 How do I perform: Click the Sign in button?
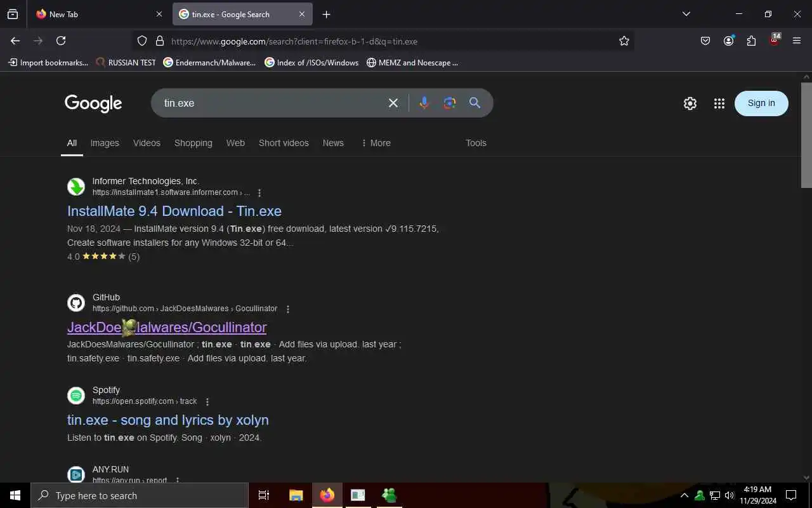(x=761, y=103)
